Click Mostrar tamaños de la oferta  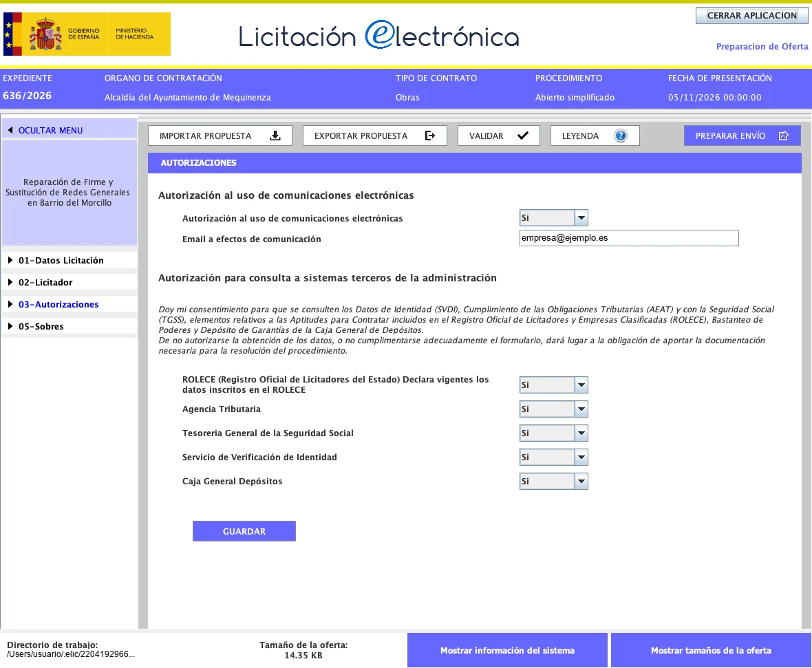tap(711, 650)
